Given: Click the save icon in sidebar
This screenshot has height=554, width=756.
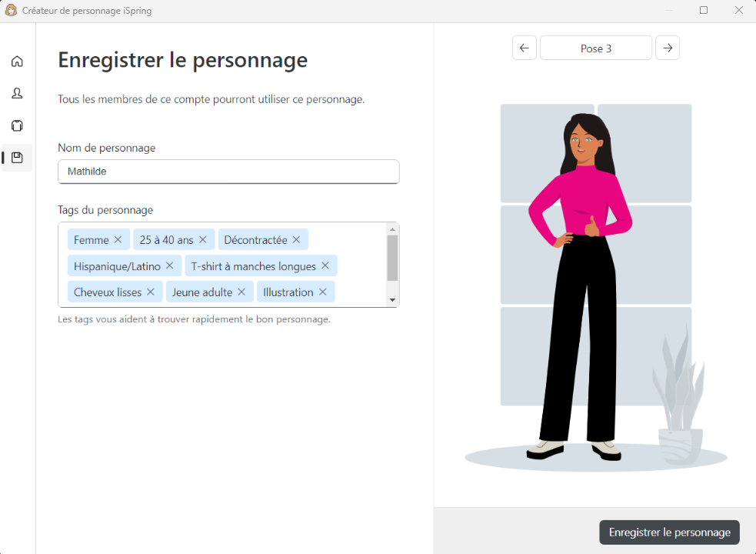Looking at the screenshot, I should [17, 158].
